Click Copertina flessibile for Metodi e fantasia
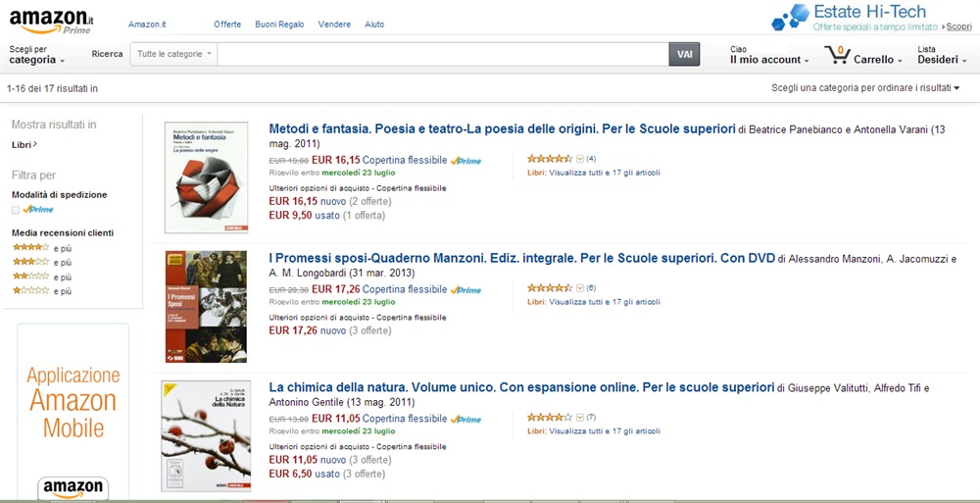Screen dimensions: 980x503 405,160
